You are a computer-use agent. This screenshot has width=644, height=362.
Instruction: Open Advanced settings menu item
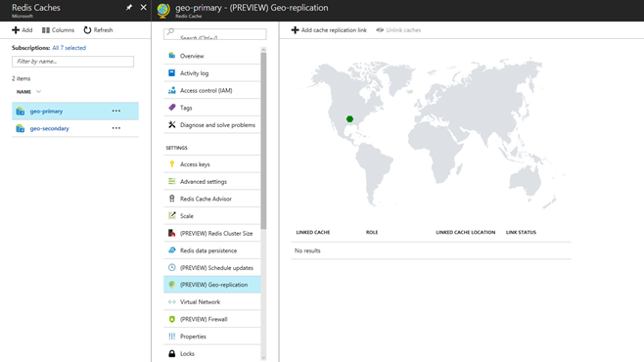pos(212,181)
